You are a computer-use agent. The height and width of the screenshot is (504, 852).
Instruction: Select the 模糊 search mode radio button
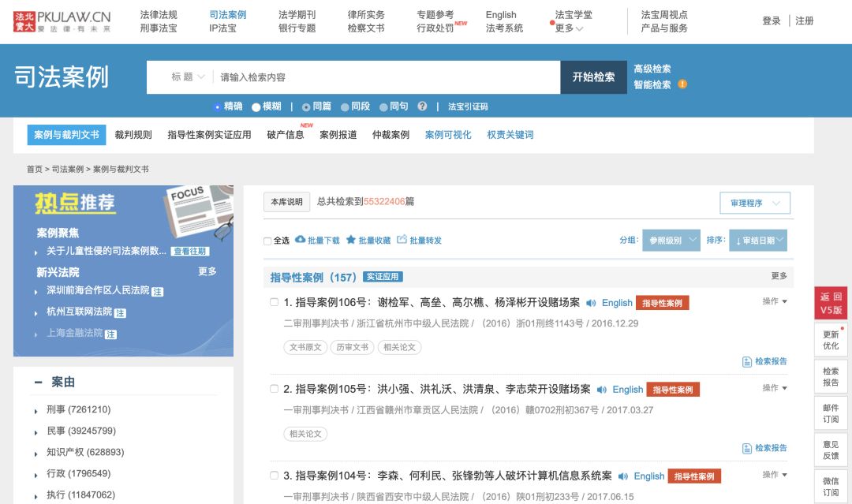coord(255,107)
